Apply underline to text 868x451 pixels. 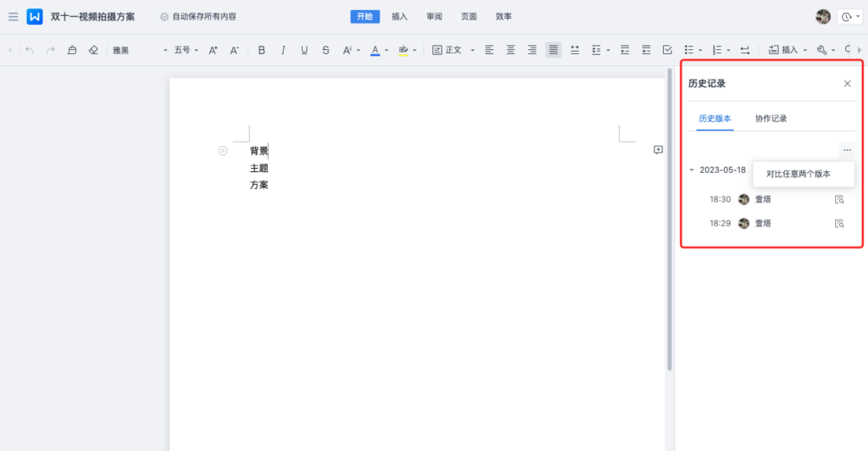pos(304,50)
